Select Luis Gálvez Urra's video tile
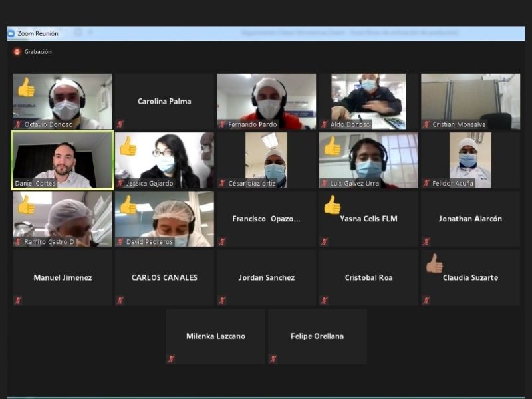This screenshot has width=532, height=399. point(368,160)
